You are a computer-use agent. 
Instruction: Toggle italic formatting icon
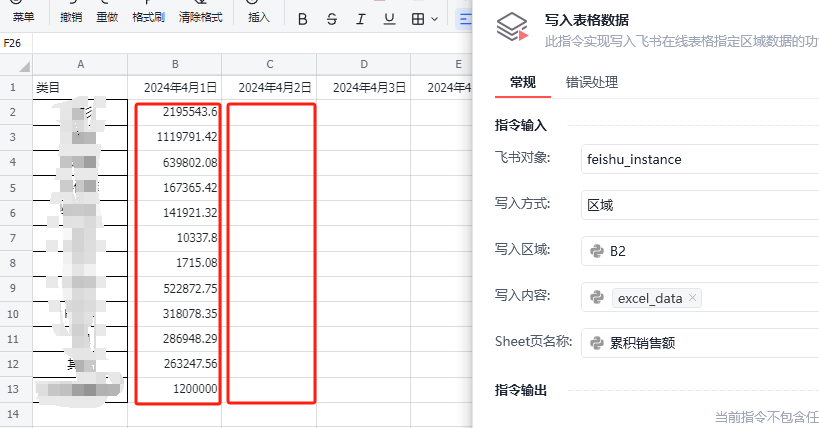point(360,19)
